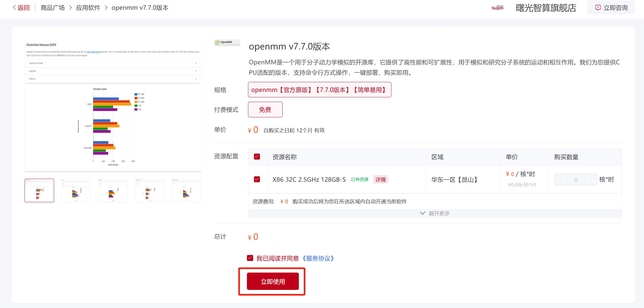Click the OpenMM product logo icon

click(227, 43)
